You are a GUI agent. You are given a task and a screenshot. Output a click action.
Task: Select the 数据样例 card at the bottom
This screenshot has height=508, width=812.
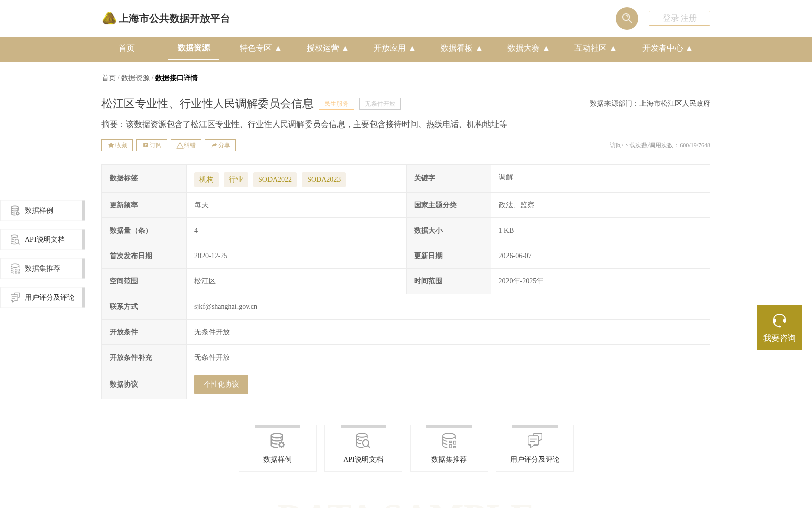(x=278, y=449)
